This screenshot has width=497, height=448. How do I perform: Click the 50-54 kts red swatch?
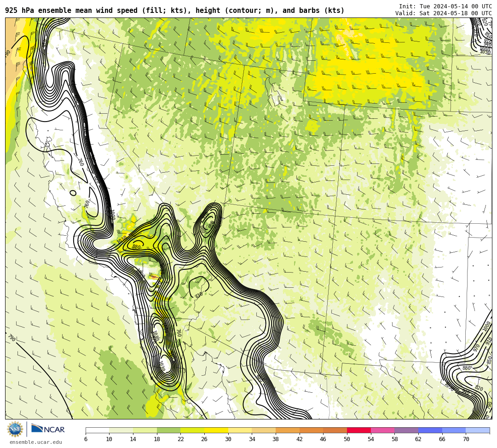pyautogui.click(x=359, y=430)
